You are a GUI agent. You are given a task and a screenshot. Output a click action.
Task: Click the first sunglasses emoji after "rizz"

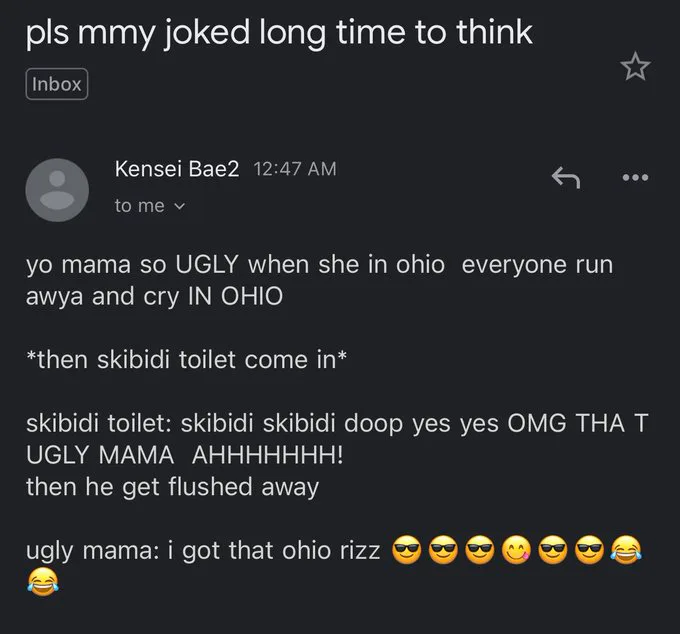(x=405, y=550)
